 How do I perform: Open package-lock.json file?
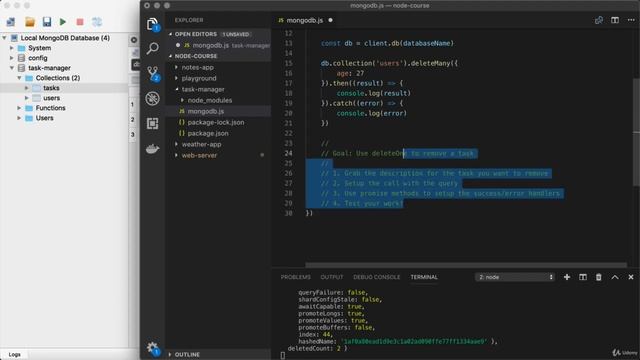pos(216,122)
